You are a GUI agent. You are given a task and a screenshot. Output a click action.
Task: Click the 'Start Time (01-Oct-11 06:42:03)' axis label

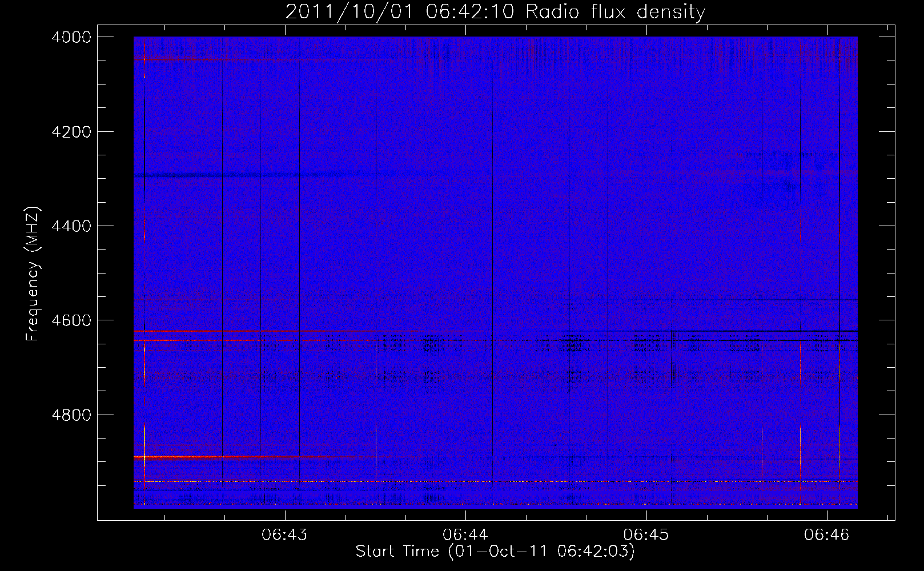click(495, 552)
